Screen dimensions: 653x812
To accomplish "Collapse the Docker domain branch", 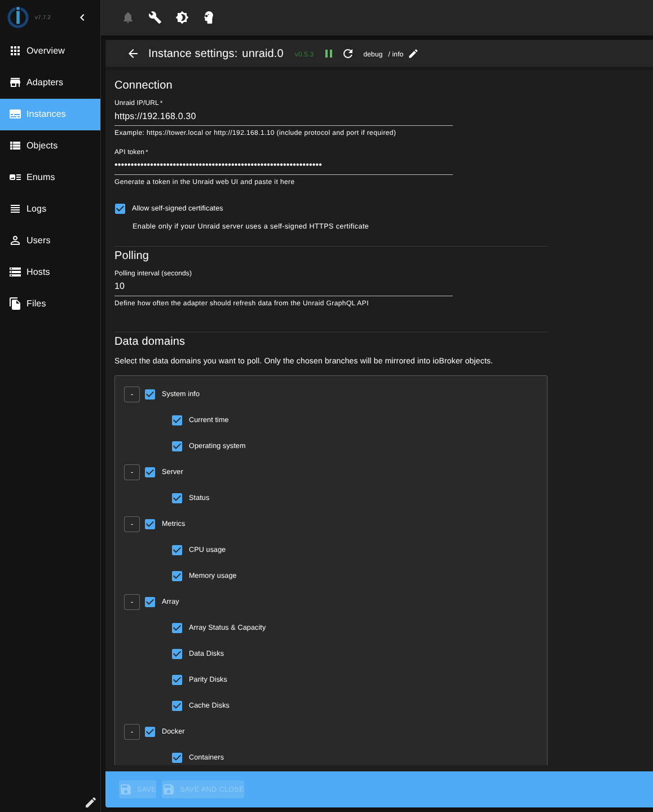I will coord(132,732).
